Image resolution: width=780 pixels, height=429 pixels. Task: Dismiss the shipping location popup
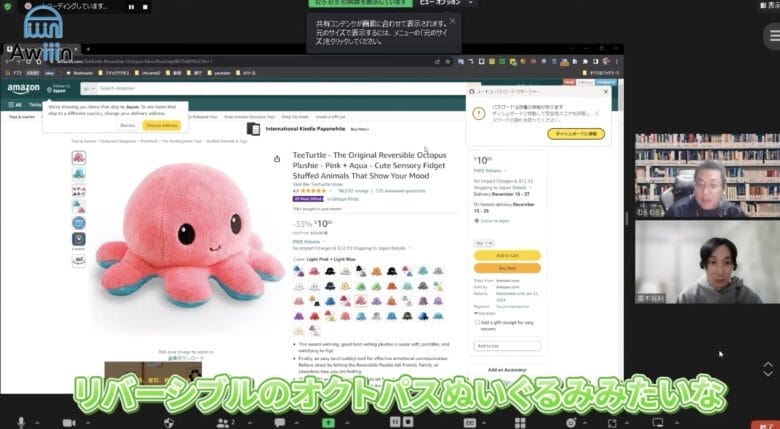tap(127, 125)
